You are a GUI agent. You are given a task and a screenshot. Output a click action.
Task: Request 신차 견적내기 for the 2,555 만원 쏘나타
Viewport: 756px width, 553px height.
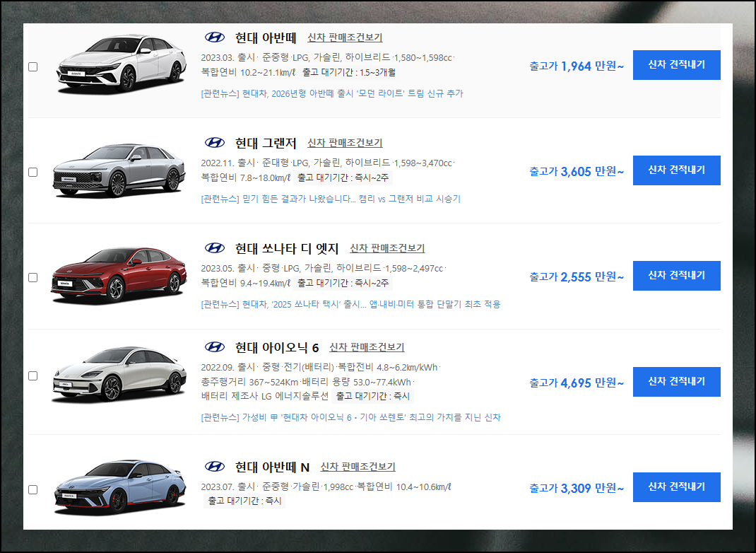click(676, 276)
